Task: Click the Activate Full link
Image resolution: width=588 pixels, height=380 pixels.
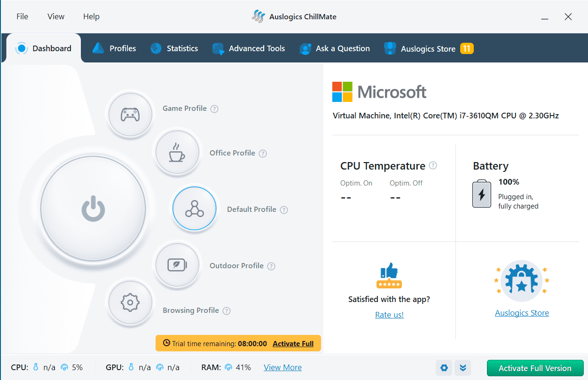Action: [293, 344]
